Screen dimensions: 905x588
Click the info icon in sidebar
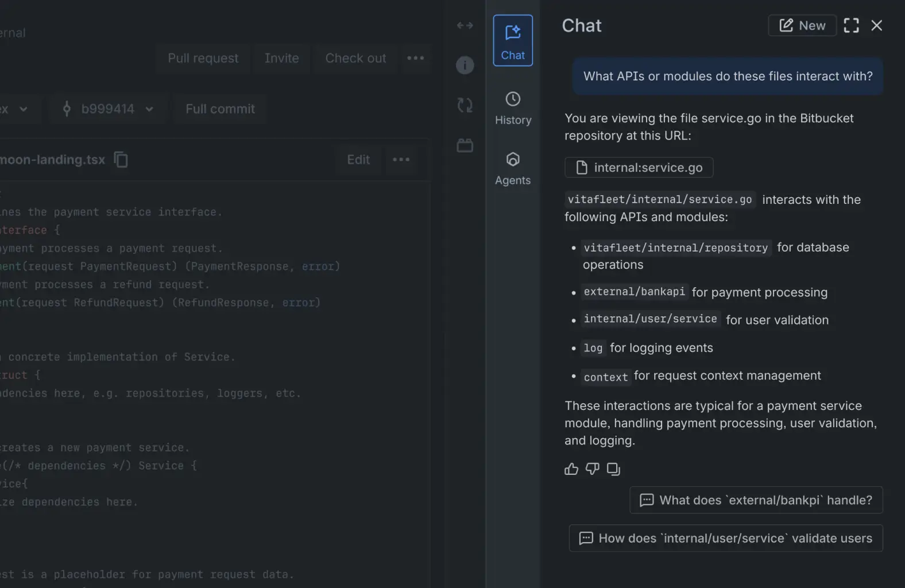point(465,65)
